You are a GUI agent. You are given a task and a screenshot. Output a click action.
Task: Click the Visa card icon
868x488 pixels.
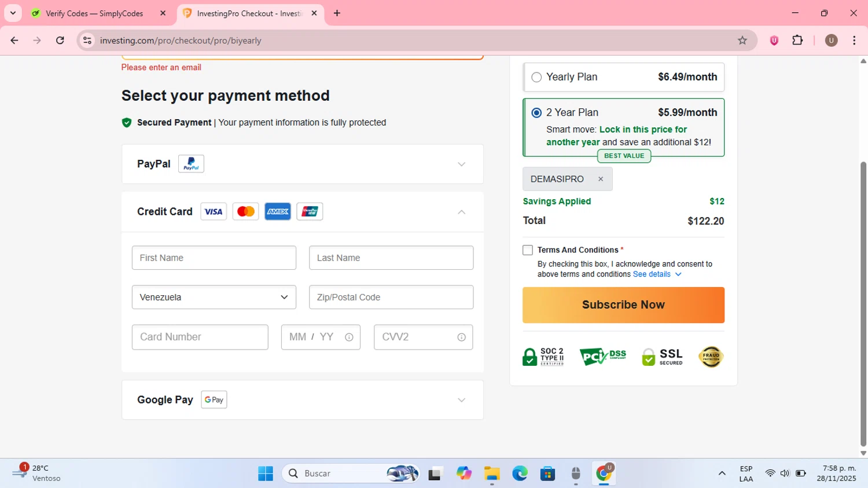point(214,212)
